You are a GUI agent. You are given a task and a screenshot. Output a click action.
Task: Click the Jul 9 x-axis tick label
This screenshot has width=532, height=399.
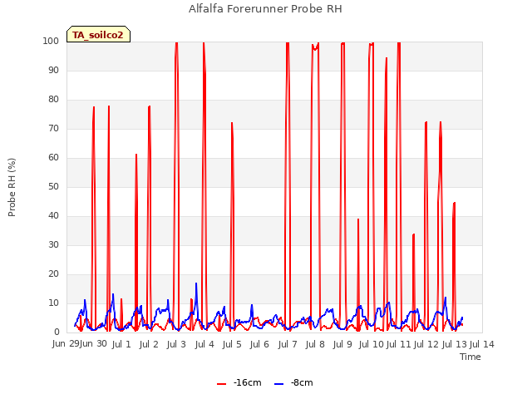pyautogui.click(x=342, y=344)
